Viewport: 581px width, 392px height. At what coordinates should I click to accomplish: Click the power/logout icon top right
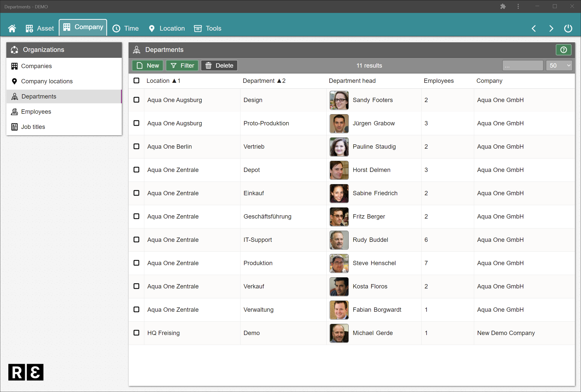pyautogui.click(x=568, y=28)
